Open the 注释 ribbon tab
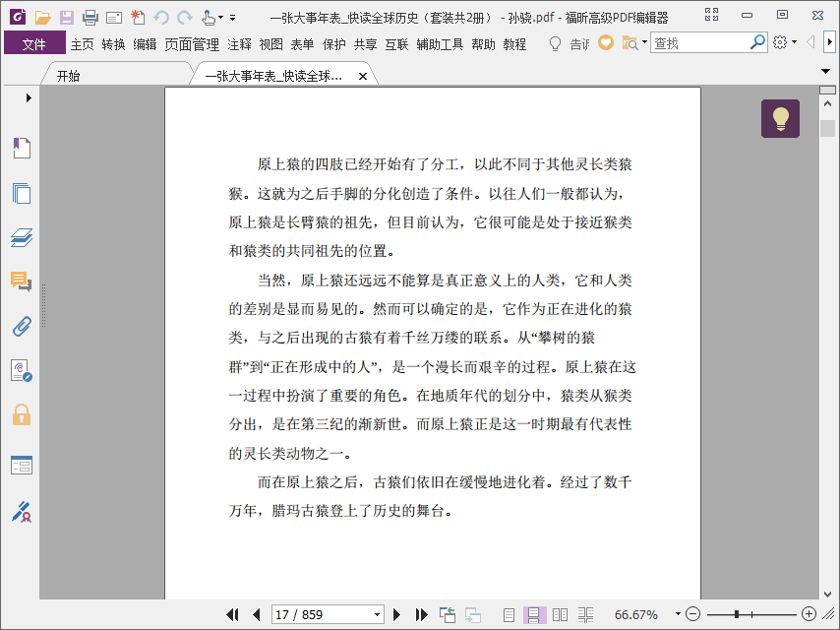 pyautogui.click(x=239, y=44)
